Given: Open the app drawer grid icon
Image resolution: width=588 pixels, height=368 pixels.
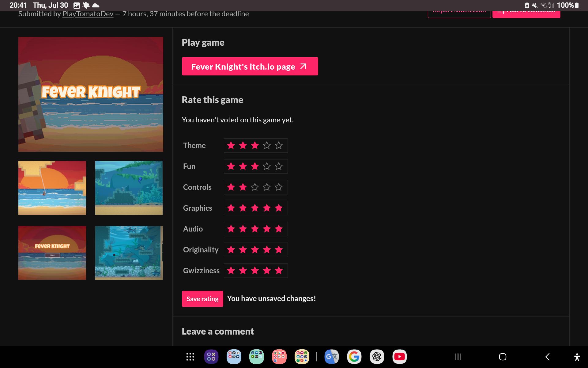Looking at the screenshot, I should point(190,357).
